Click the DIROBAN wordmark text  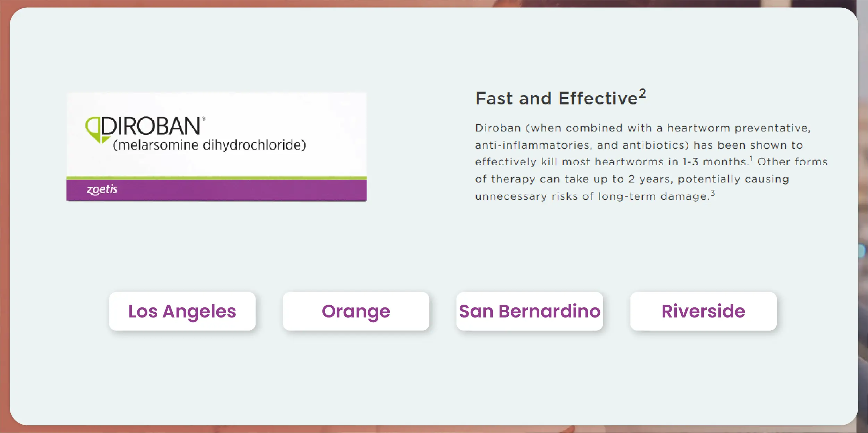point(151,126)
